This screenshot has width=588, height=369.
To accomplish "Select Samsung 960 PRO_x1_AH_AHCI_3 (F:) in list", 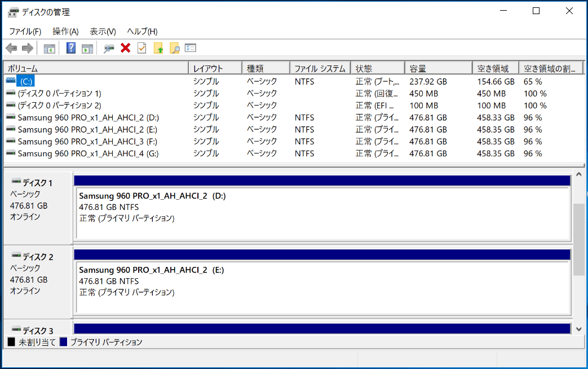I will [x=87, y=142].
